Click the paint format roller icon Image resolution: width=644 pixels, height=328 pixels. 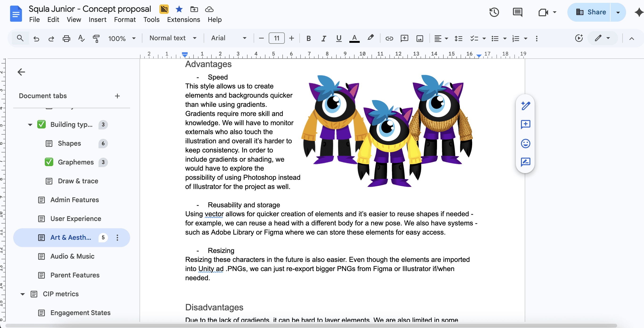pyautogui.click(x=96, y=38)
